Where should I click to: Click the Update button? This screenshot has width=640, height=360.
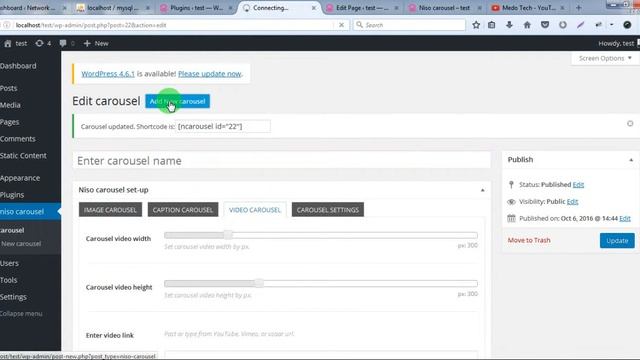coord(617,240)
